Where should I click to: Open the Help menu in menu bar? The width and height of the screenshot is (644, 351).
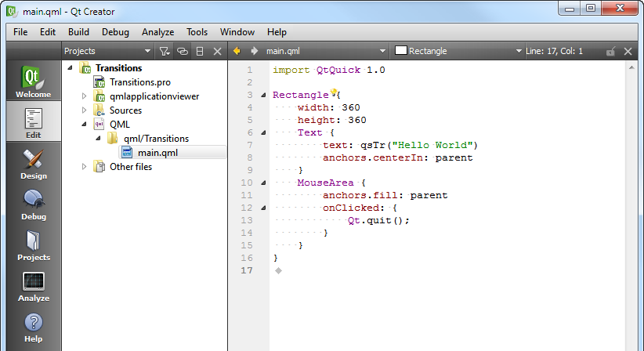(277, 32)
